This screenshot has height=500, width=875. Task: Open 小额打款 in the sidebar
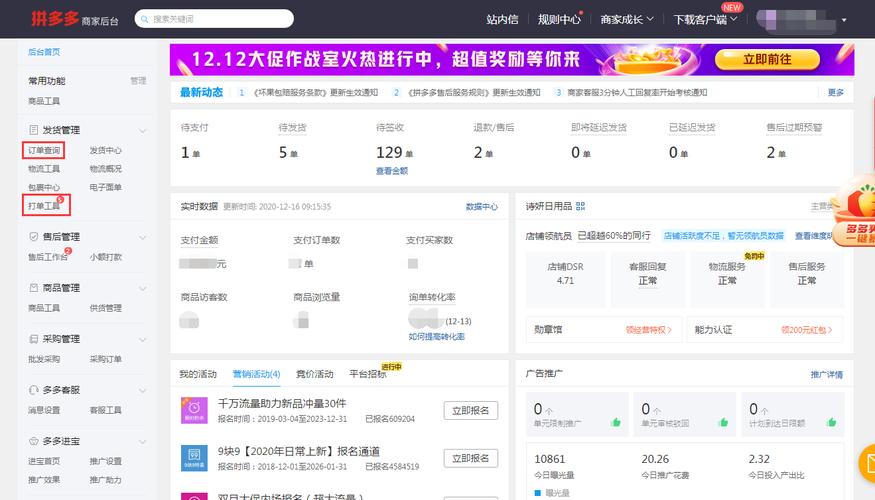click(x=105, y=257)
